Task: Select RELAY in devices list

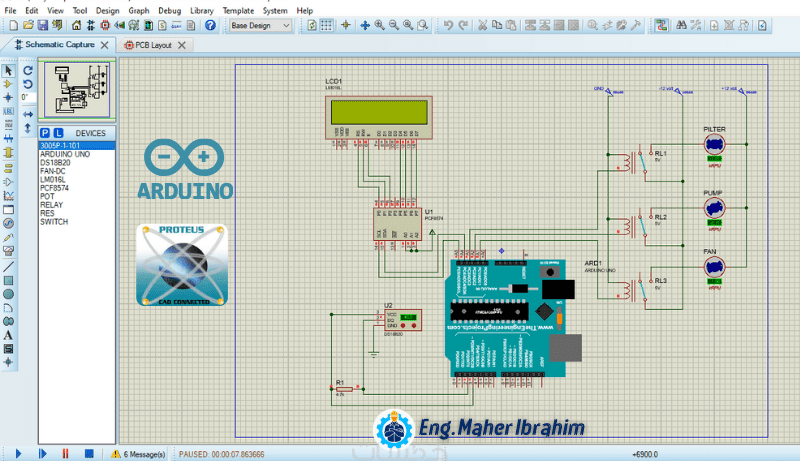Action: click(52, 205)
